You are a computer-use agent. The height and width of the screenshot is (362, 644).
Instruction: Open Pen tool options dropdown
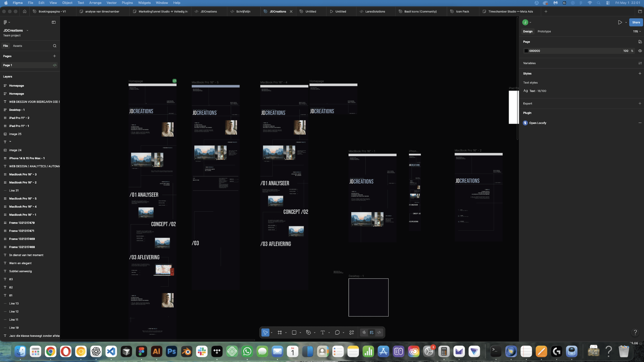tap(315, 333)
